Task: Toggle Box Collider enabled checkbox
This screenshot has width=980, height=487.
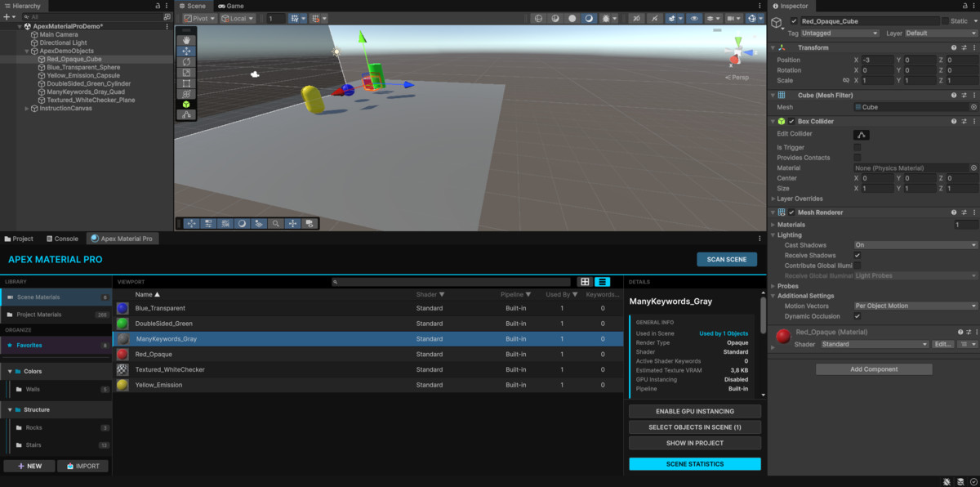Action: tap(791, 121)
